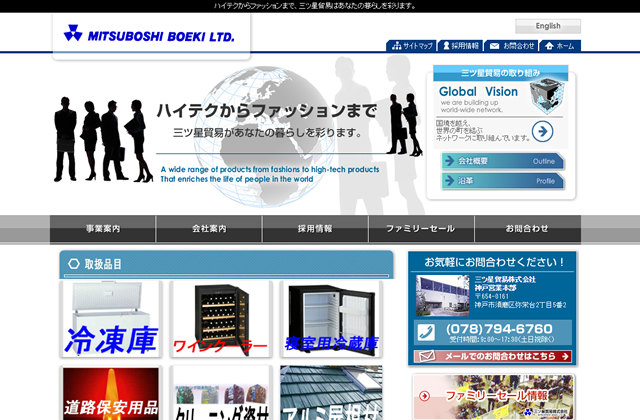The height and width of the screenshot is (420, 640).
Task: Click the お気軽にお問合わせください heading
Action: (x=494, y=262)
